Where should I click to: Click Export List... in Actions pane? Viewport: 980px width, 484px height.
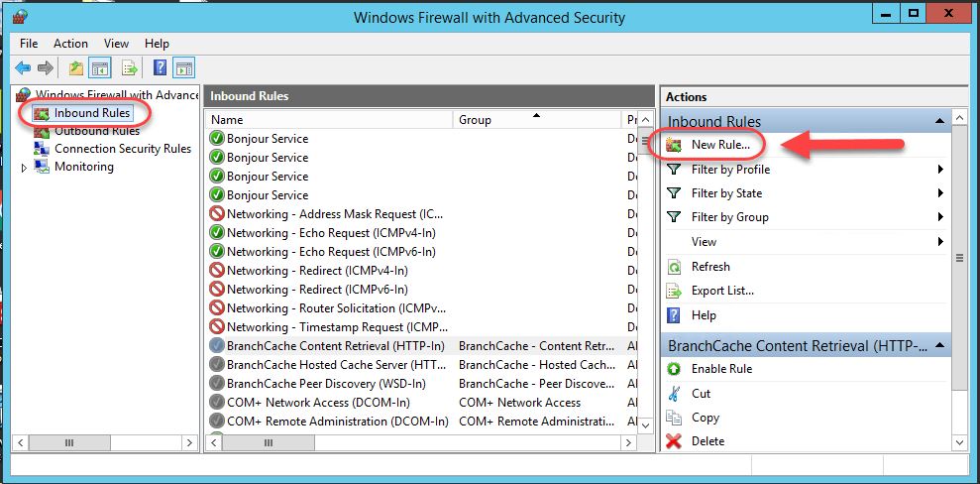(722, 291)
